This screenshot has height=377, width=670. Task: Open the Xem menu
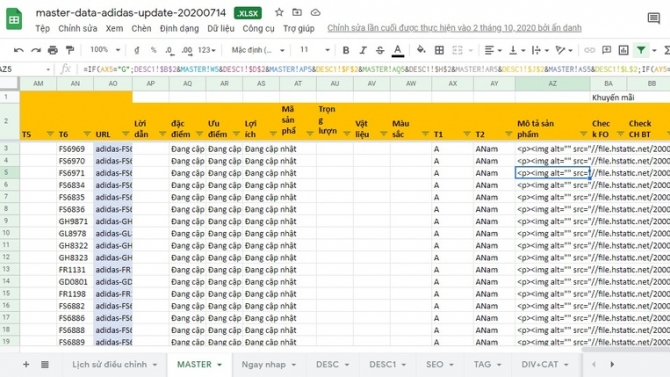[x=115, y=29]
